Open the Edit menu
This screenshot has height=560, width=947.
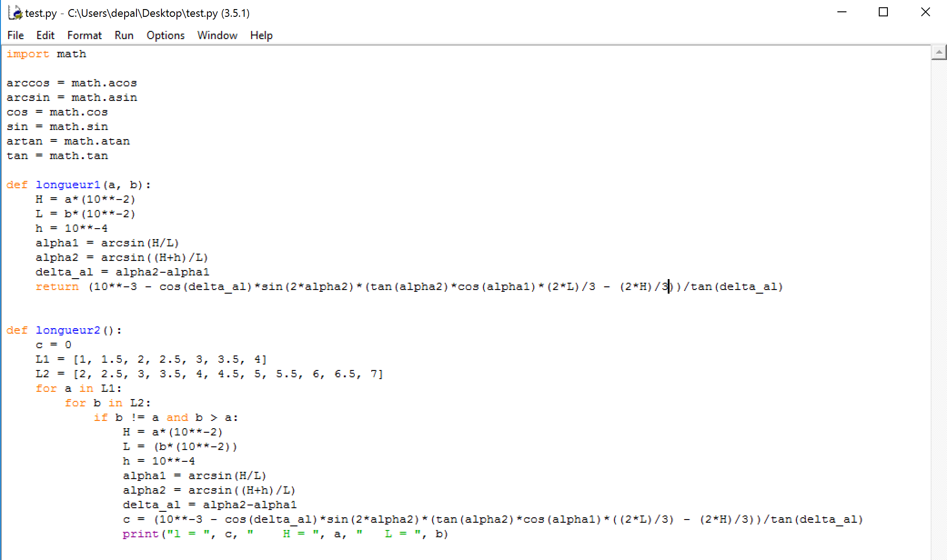pyautogui.click(x=45, y=35)
